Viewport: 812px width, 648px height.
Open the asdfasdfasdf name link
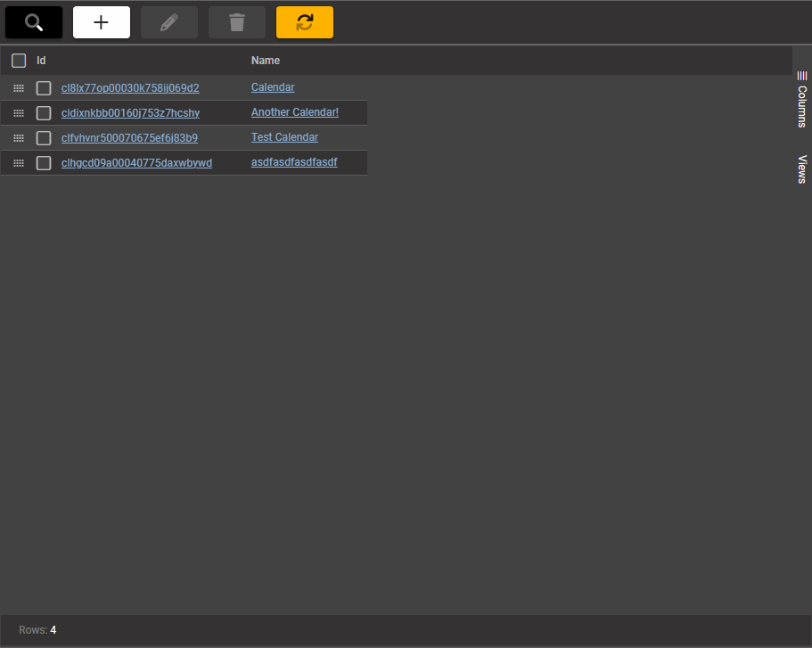(x=294, y=161)
